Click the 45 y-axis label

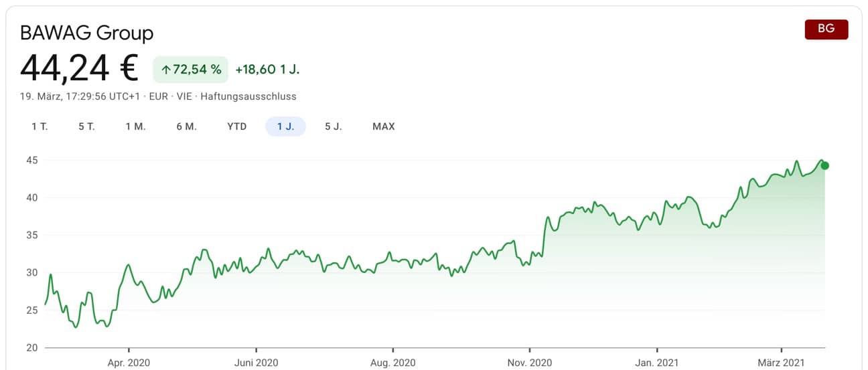point(32,161)
